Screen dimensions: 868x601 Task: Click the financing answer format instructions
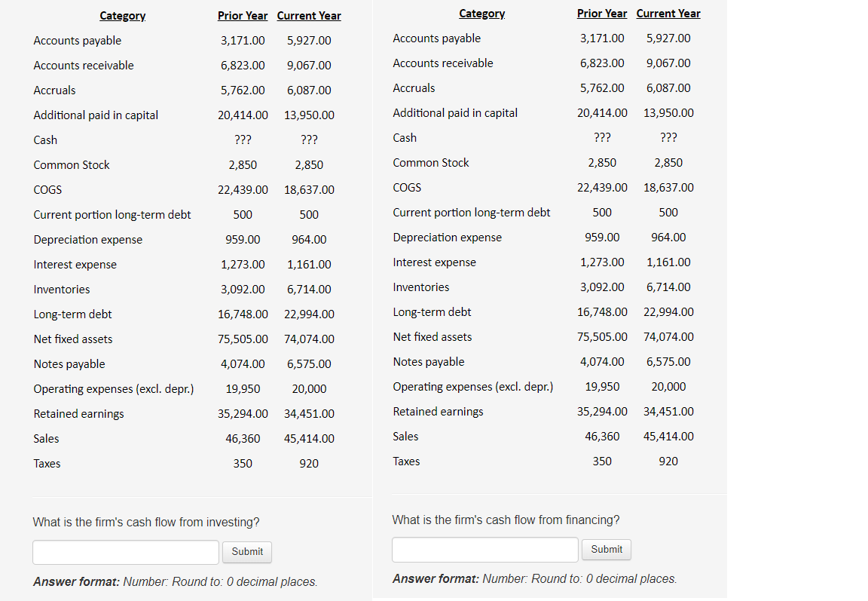534,578
